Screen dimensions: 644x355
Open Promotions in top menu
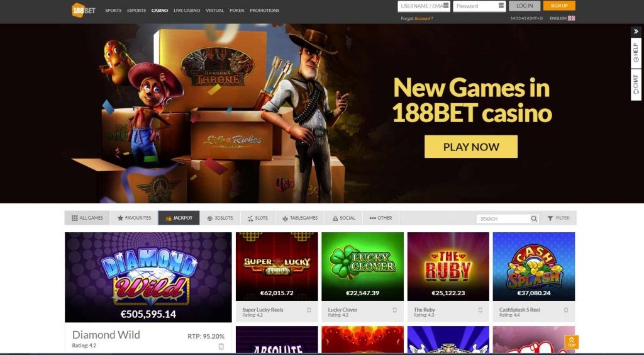[x=265, y=10]
